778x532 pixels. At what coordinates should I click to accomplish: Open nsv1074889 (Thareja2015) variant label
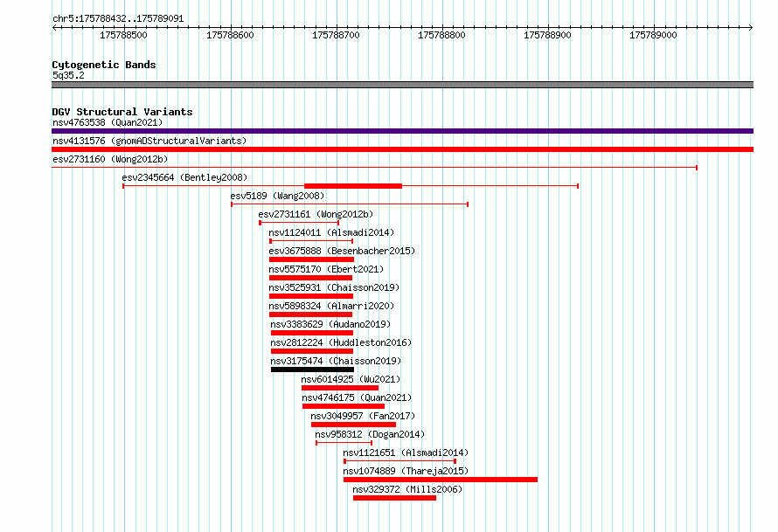point(406,471)
